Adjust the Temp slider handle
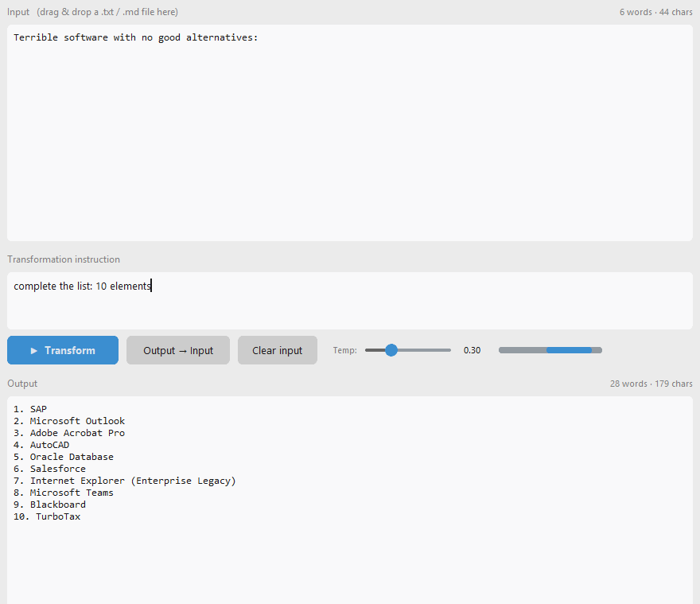This screenshot has width=700, height=604. click(x=391, y=350)
